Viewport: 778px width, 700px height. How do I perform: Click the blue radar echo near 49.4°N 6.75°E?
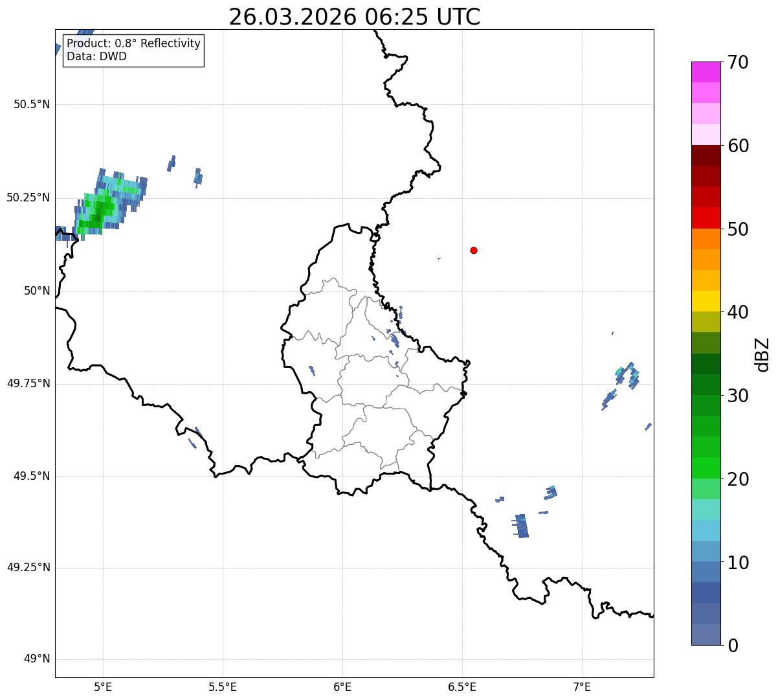(521, 526)
